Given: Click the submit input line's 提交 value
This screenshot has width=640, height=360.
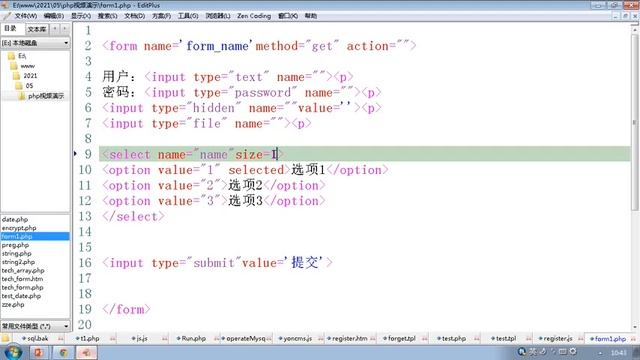Looking at the screenshot, I should pyautogui.click(x=305, y=262).
